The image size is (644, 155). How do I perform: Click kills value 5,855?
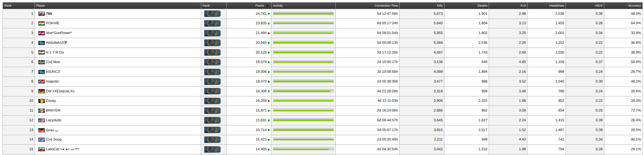point(438,33)
